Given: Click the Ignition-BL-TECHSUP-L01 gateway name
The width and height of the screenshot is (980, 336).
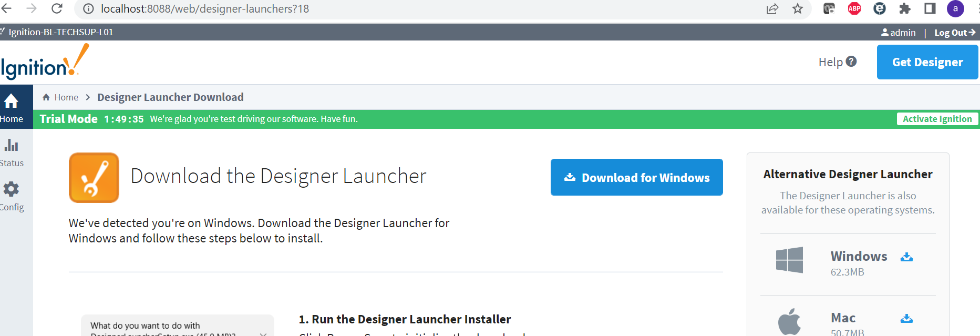Looking at the screenshot, I should tap(61, 32).
